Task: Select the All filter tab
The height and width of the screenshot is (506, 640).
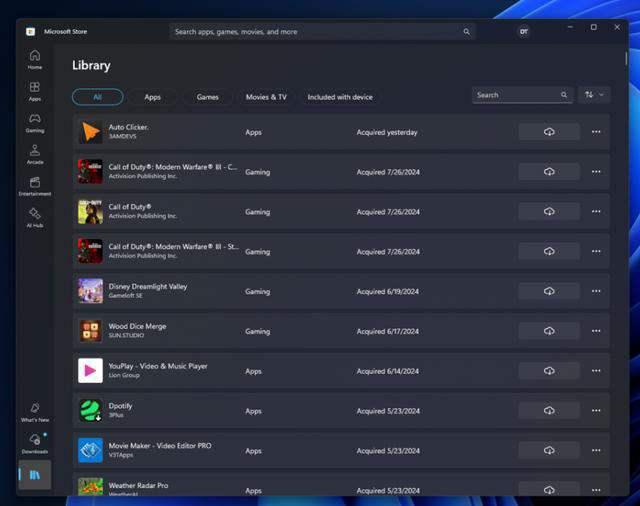Action: [97, 97]
